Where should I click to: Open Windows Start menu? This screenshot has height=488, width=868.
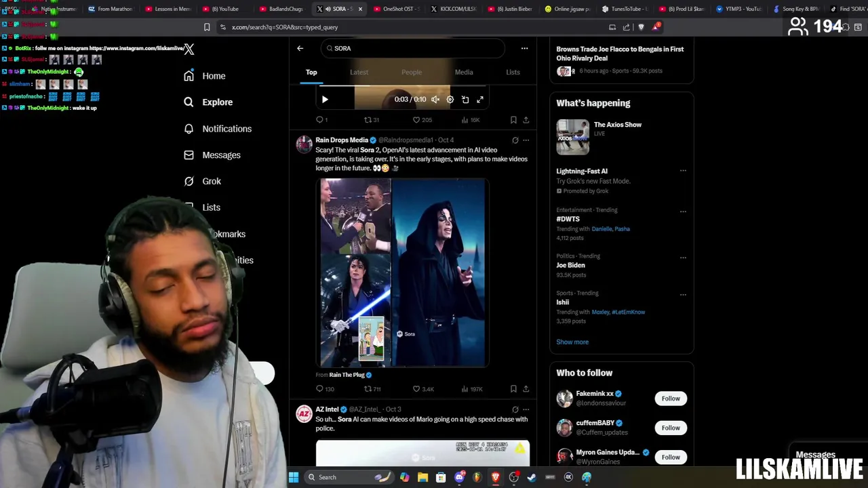point(294,477)
